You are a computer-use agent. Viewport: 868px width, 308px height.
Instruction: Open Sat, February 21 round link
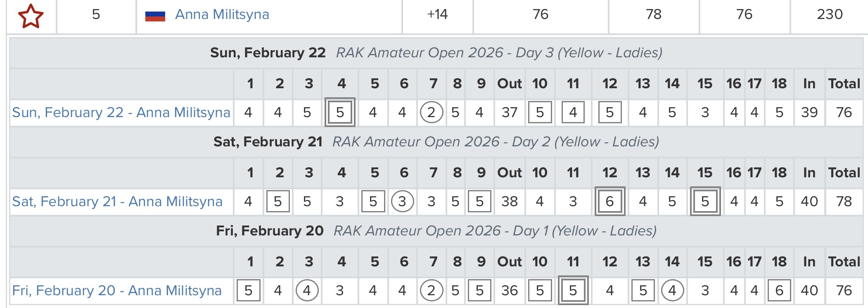(x=117, y=202)
